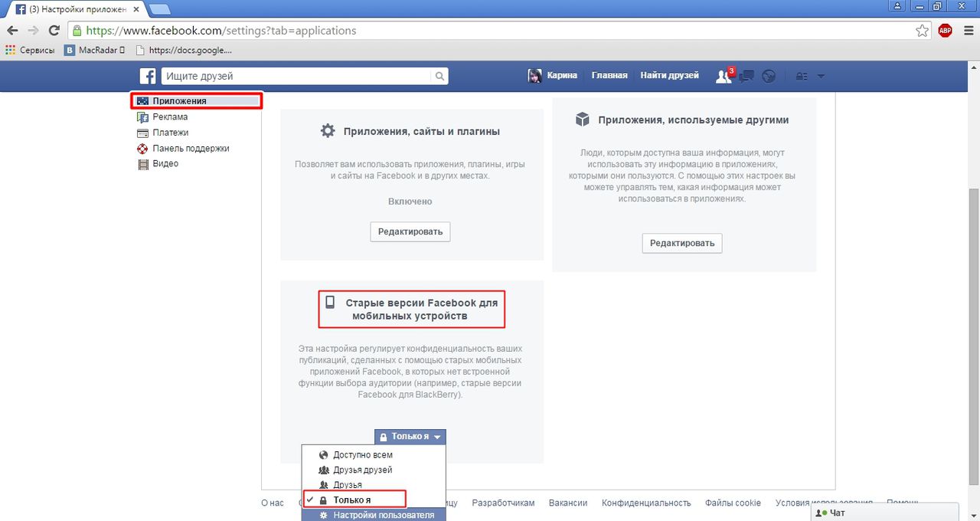
Task: Click the page vertical scrollbar
Action: pyautogui.click(x=974, y=336)
